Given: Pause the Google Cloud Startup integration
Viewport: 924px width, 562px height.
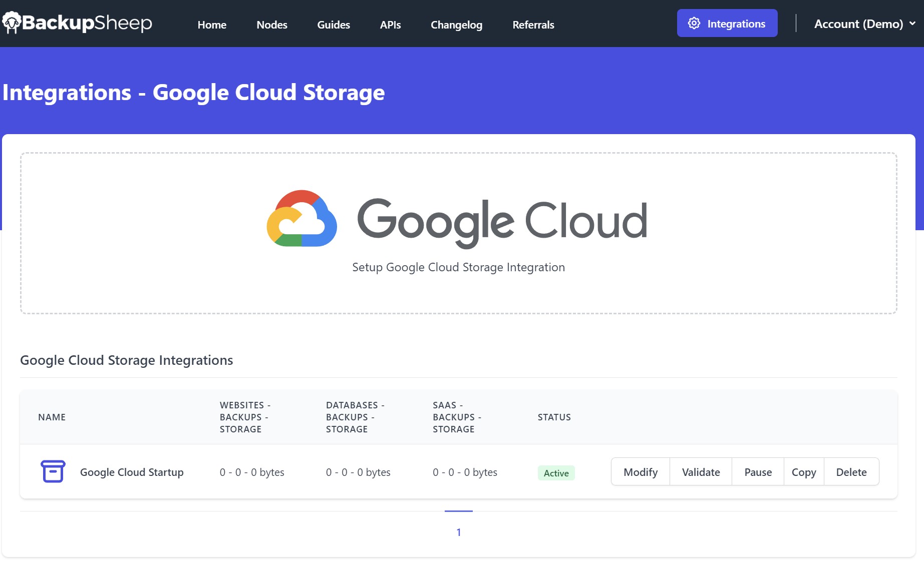Looking at the screenshot, I should click(x=758, y=471).
